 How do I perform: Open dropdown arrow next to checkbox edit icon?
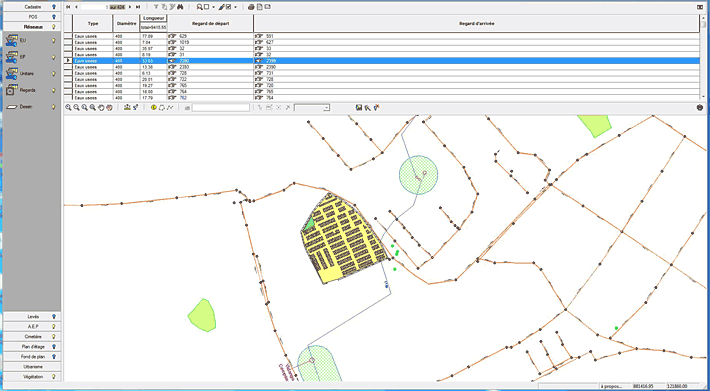tap(235, 7)
